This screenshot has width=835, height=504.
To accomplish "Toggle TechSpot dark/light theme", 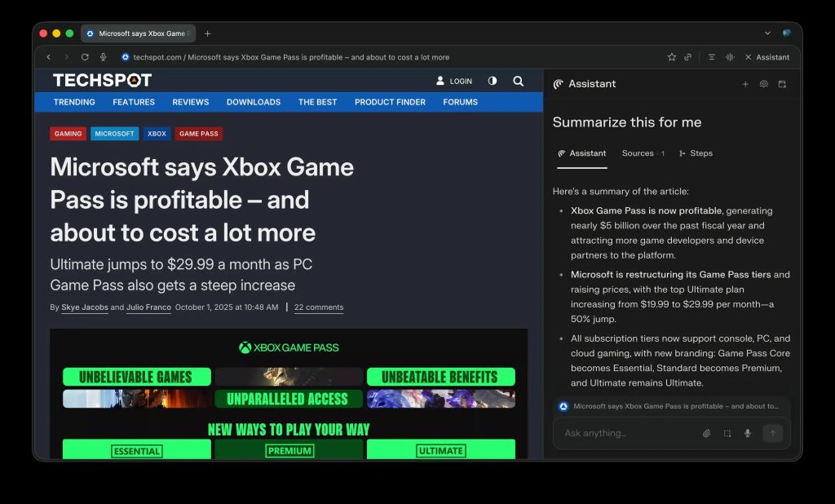I will (x=492, y=81).
